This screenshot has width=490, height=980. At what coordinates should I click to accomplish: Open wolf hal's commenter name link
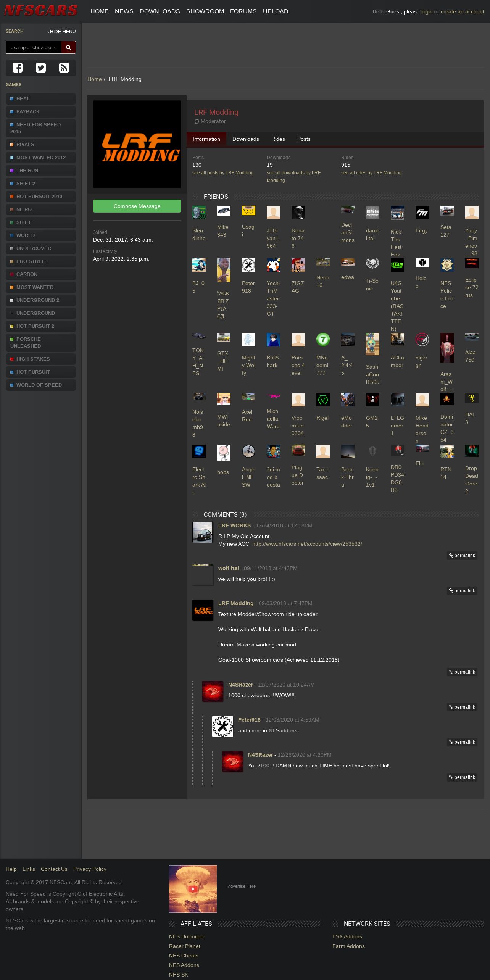click(x=228, y=568)
